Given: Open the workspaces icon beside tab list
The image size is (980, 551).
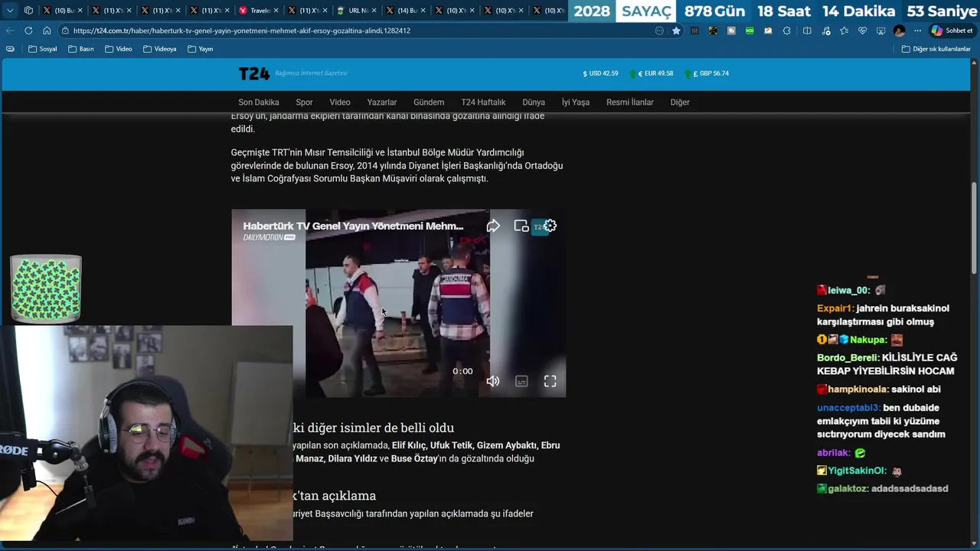Looking at the screenshot, I should pyautogui.click(x=28, y=11).
